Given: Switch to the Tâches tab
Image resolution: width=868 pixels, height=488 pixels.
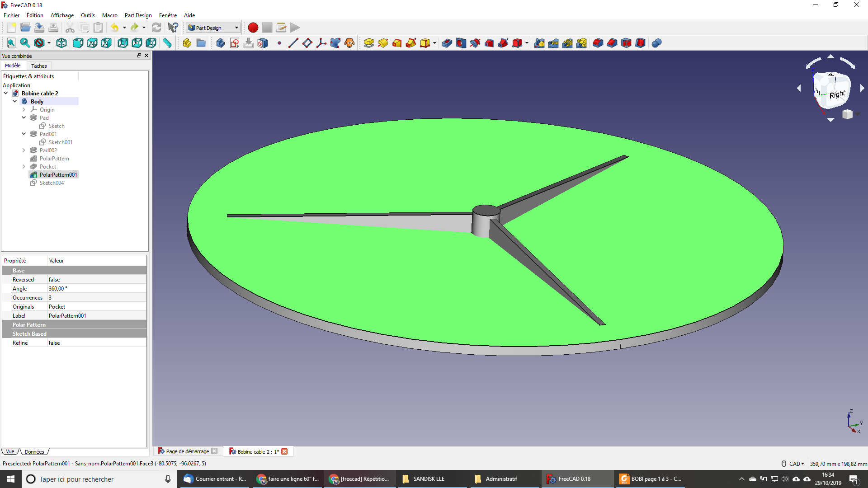Looking at the screenshot, I should [39, 66].
